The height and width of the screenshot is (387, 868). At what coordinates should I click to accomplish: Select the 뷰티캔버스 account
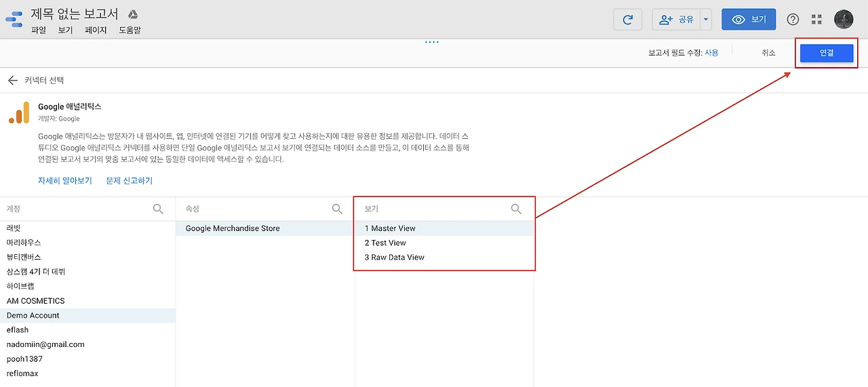tap(87, 257)
